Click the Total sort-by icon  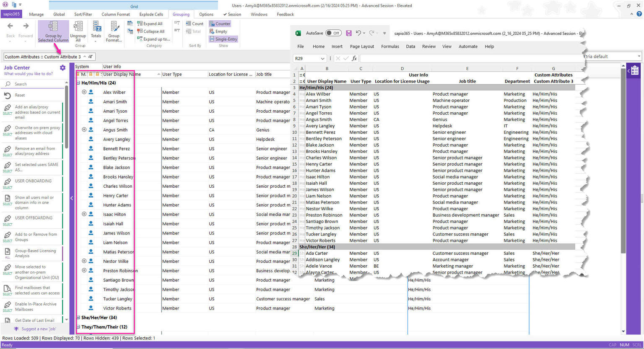tap(189, 31)
